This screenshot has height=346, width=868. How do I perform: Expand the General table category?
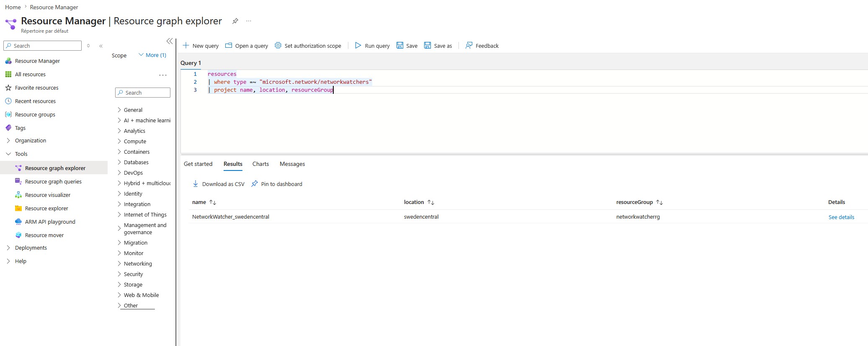(119, 110)
